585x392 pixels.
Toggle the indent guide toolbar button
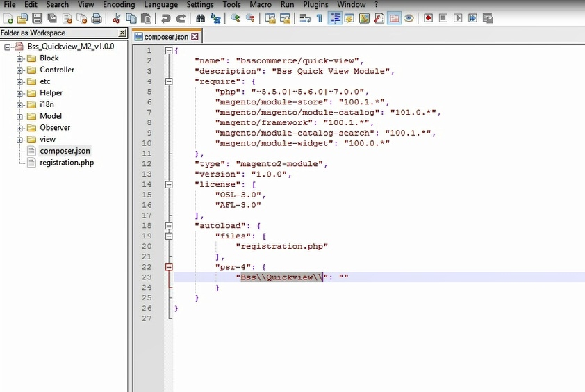[x=335, y=18]
